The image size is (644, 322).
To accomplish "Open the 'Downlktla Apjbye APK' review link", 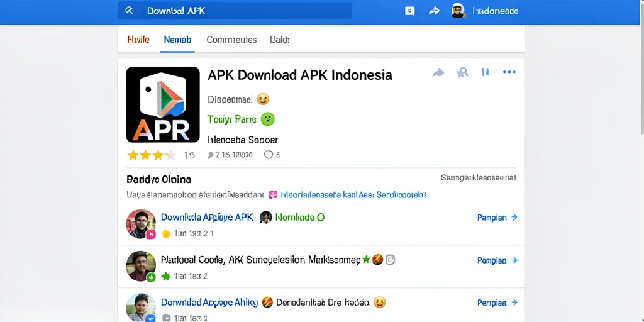I will (208, 217).
